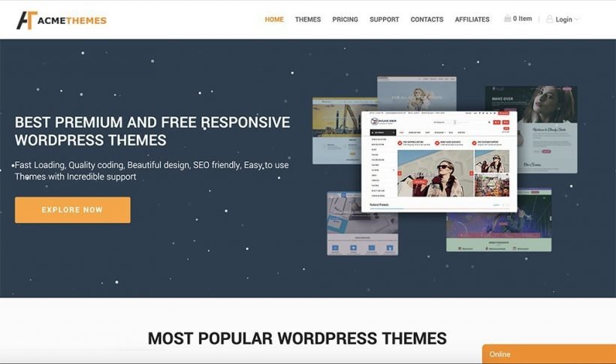Click the EXPLORE NOW button

(73, 210)
